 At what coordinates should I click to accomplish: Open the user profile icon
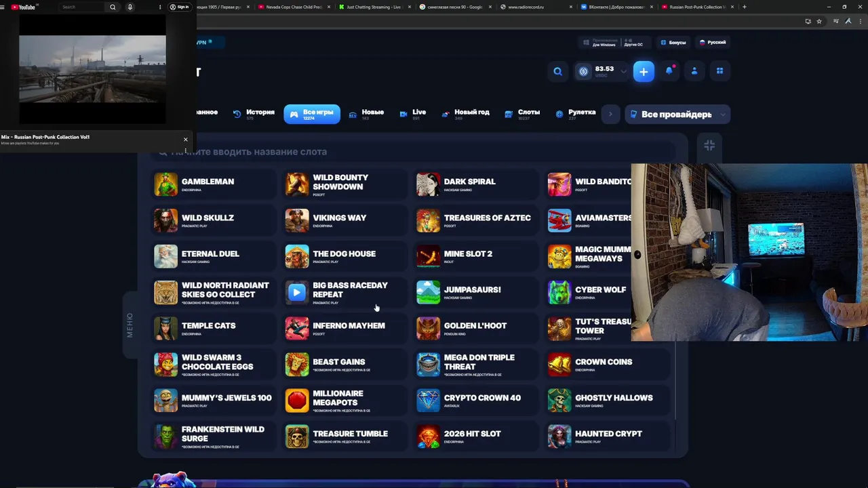coord(694,71)
